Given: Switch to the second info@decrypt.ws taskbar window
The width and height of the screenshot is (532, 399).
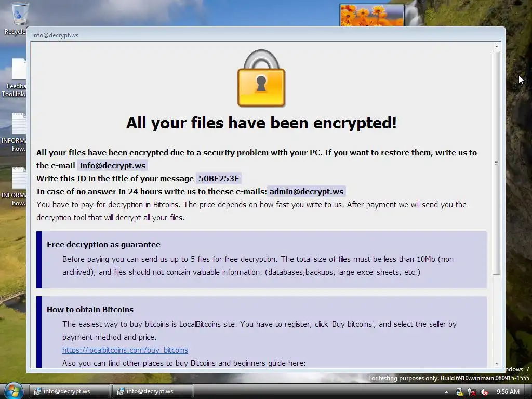Looking at the screenshot, I should coord(153,392).
